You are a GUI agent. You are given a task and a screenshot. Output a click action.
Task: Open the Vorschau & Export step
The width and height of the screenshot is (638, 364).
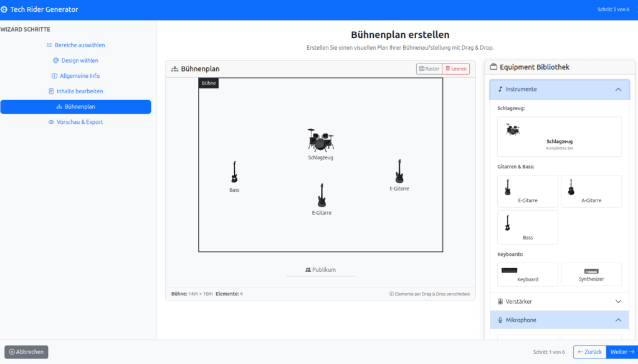pyautogui.click(x=75, y=122)
